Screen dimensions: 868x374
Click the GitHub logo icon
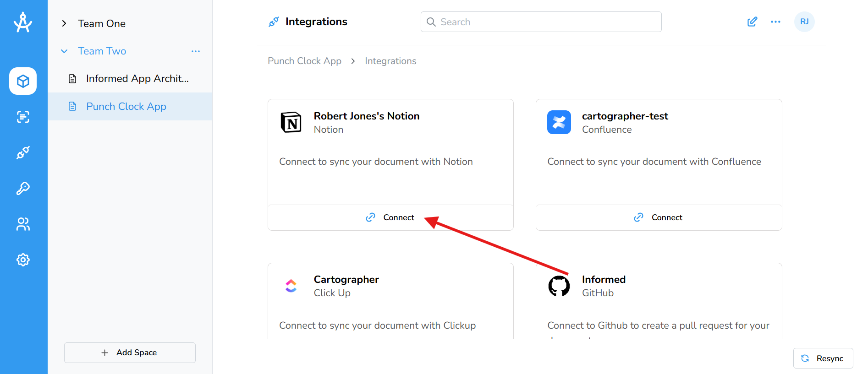point(559,286)
